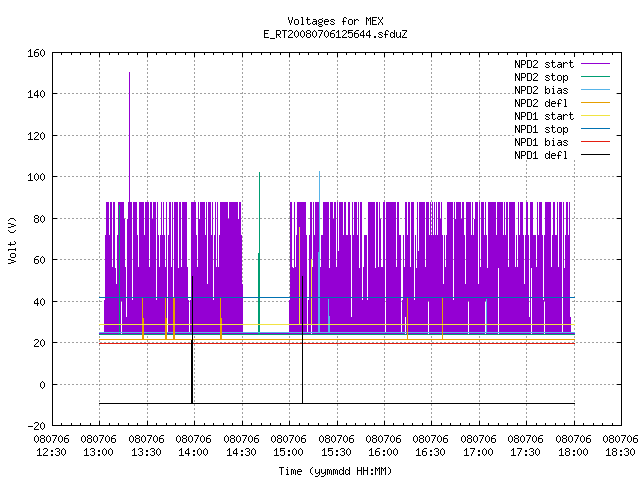Click the y-axis tick value 100
Screen dimensions: 640x480
point(36,177)
